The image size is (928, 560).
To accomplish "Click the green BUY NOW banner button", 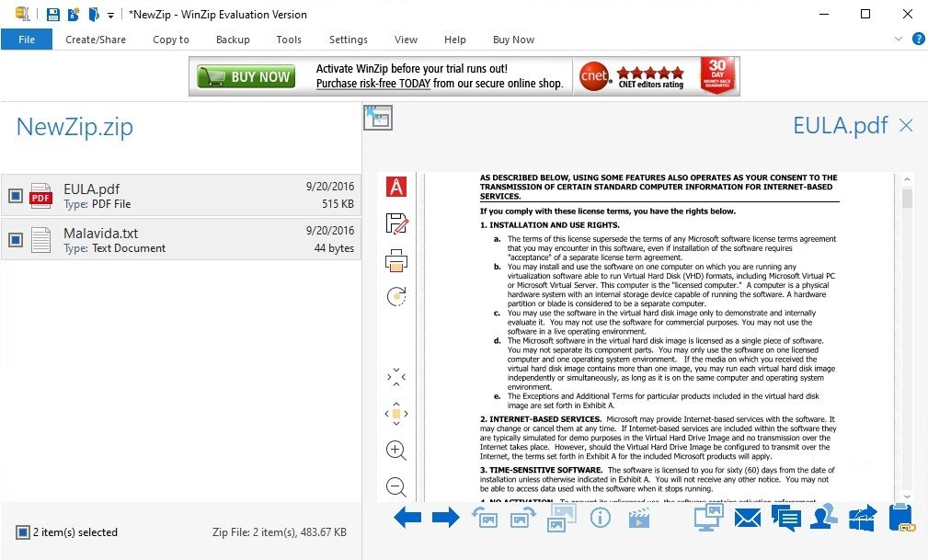I will (x=246, y=76).
